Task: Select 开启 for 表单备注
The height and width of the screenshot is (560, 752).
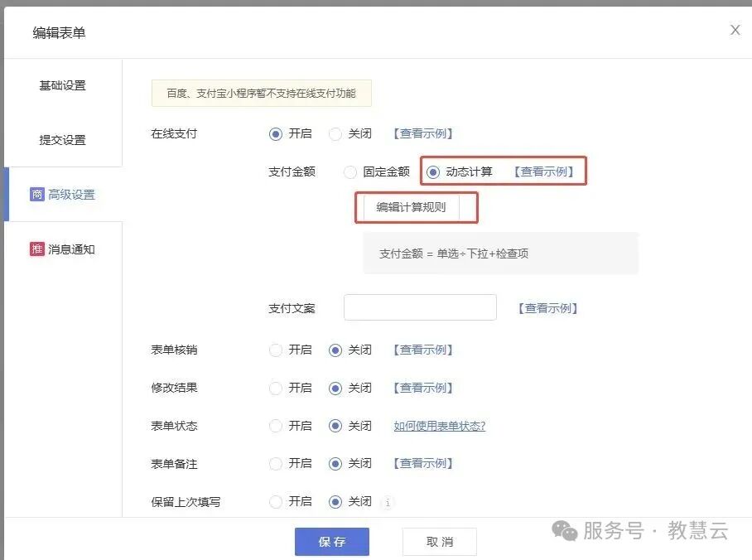Action: tap(276, 464)
